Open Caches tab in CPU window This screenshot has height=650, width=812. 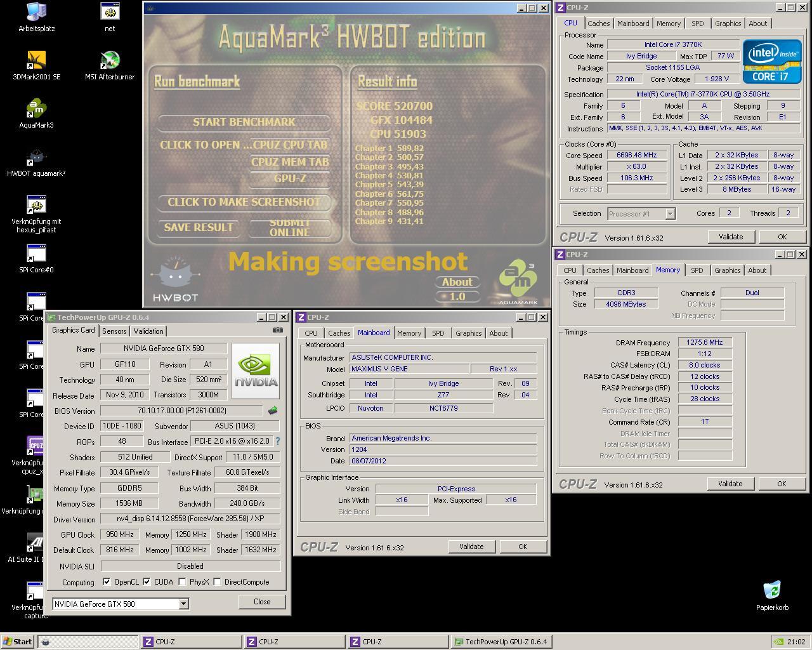coord(598,23)
